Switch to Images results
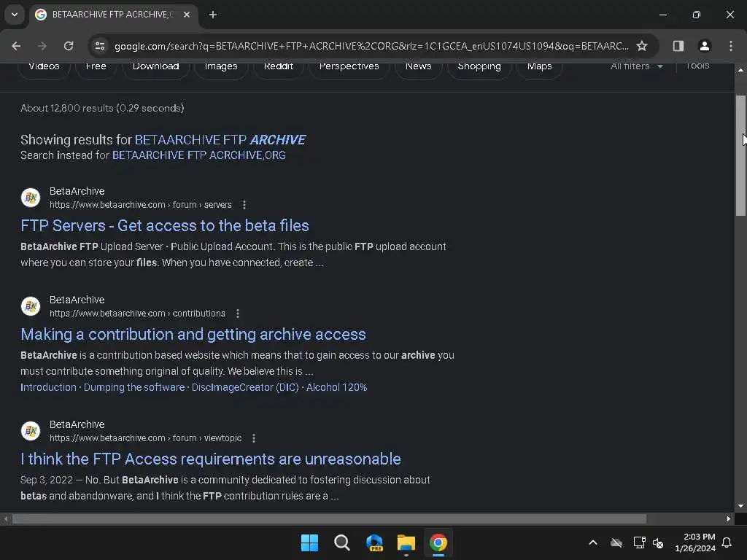747x560 pixels. (x=221, y=66)
